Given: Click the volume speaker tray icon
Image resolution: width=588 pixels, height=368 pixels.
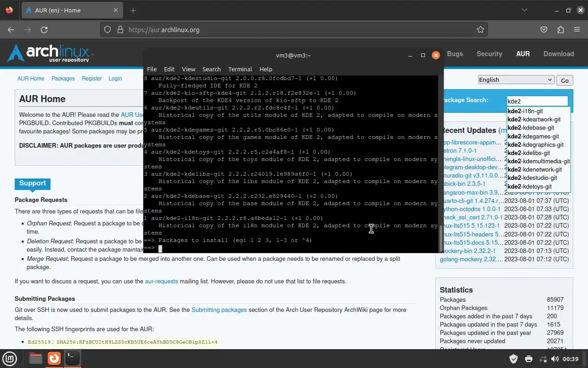Looking at the screenshot, I should [x=555, y=359].
